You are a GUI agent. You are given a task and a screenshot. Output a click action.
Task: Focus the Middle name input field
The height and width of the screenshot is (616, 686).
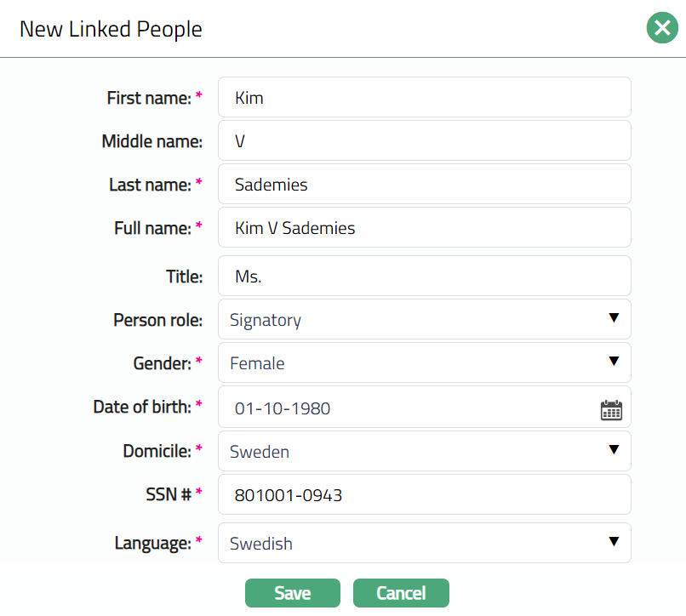(424, 141)
